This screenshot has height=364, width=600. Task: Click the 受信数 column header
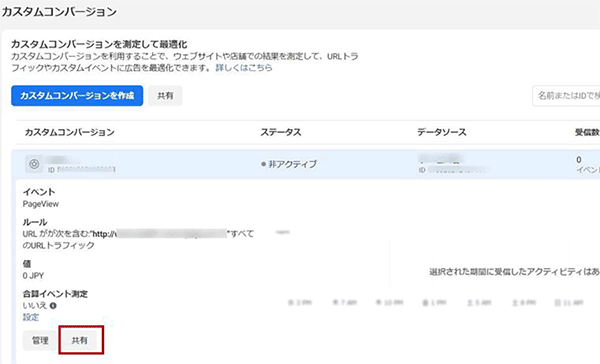coord(587,132)
